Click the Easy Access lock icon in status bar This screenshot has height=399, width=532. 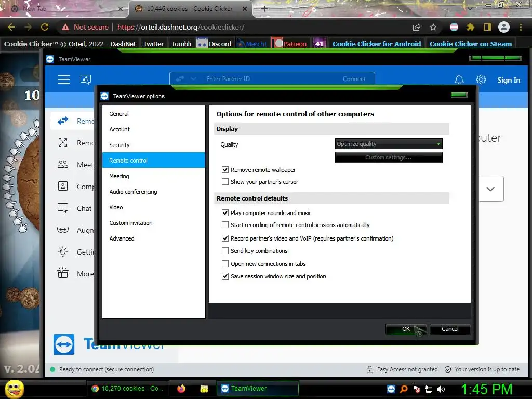click(370, 369)
